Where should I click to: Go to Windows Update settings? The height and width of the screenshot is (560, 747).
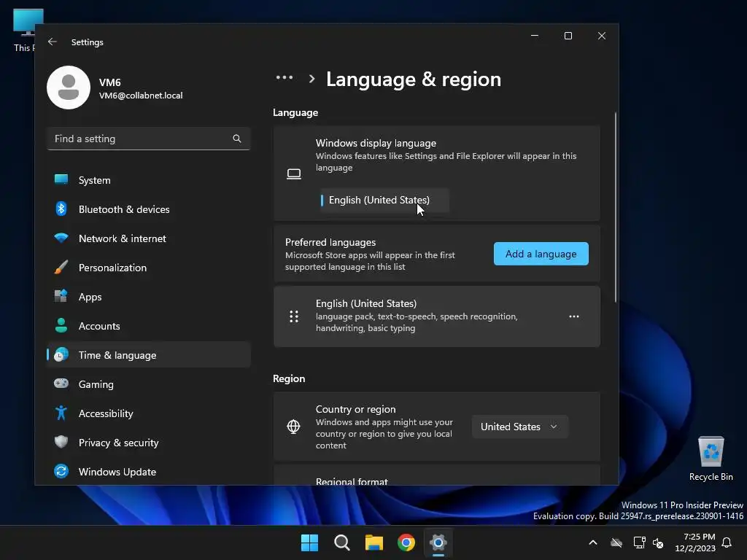pos(149,472)
